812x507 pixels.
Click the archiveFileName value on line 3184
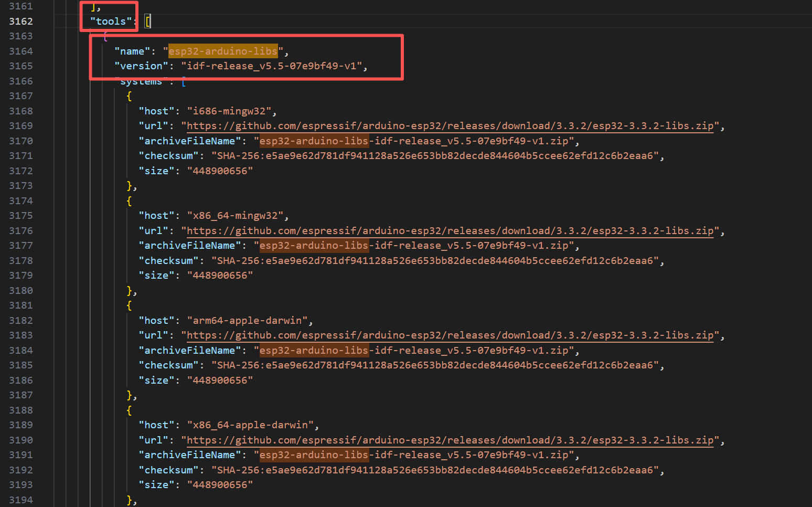tap(414, 351)
